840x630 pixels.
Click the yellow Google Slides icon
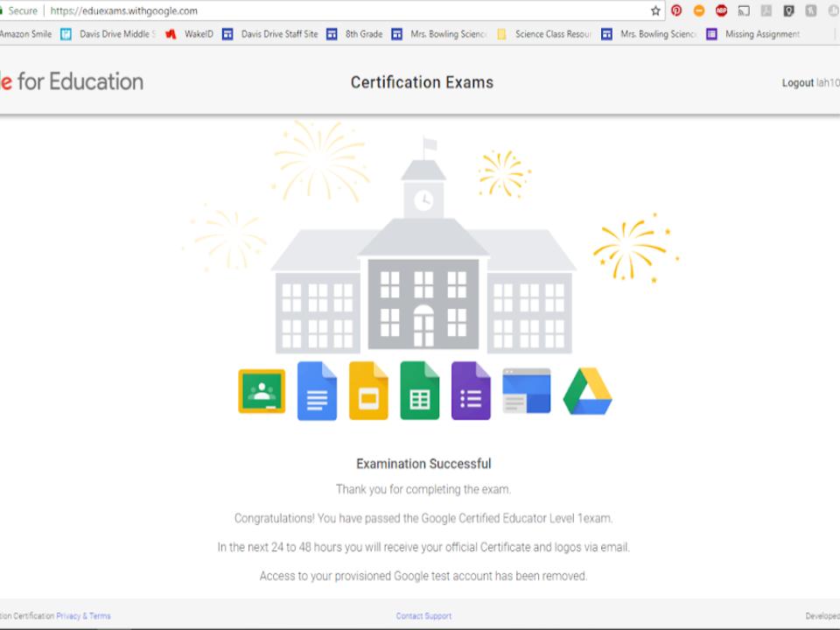[368, 391]
